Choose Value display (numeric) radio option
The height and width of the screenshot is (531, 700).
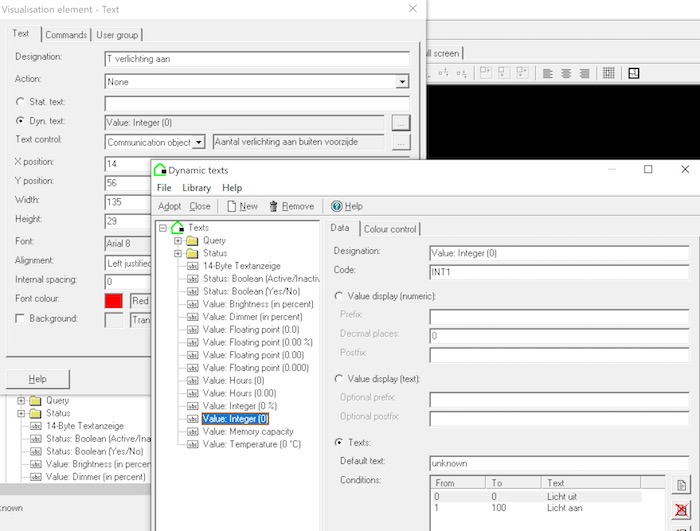point(339,296)
